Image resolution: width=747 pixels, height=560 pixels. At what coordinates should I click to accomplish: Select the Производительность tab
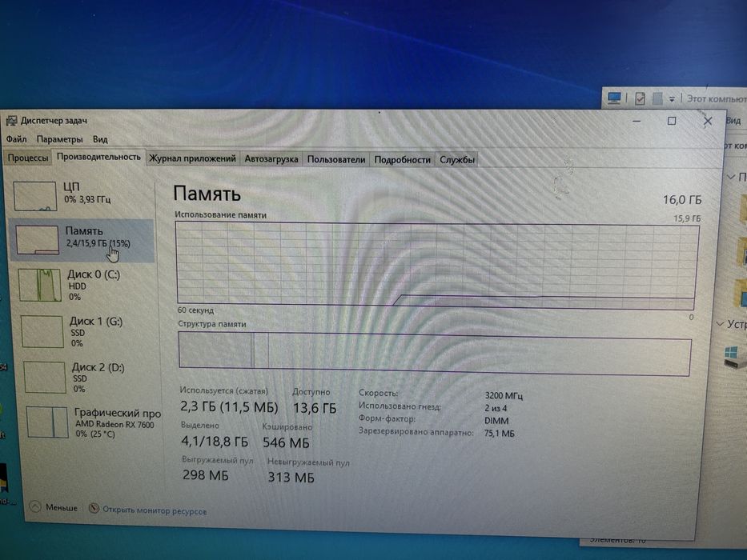click(x=98, y=157)
